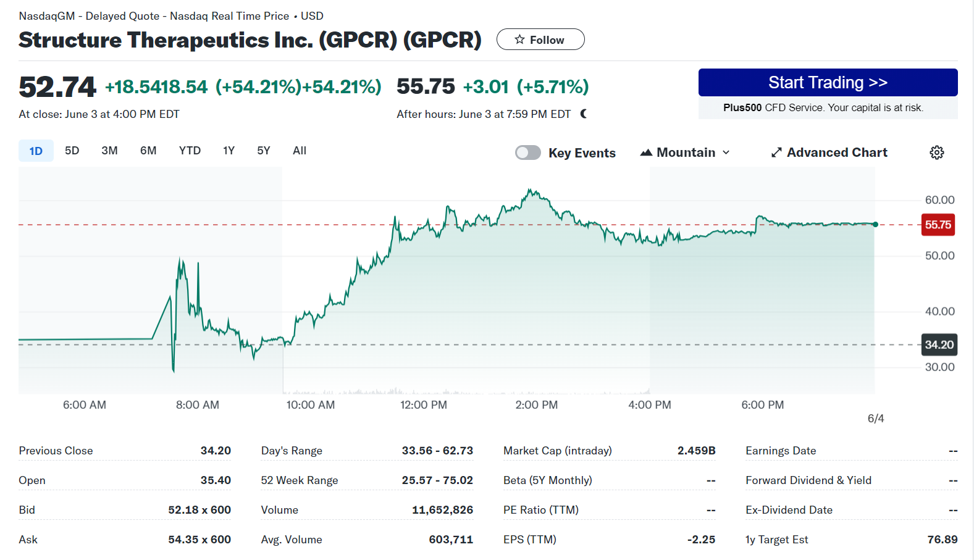Click the chart settings gear icon
This screenshot has height=560, width=974.
pyautogui.click(x=936, y=153)
